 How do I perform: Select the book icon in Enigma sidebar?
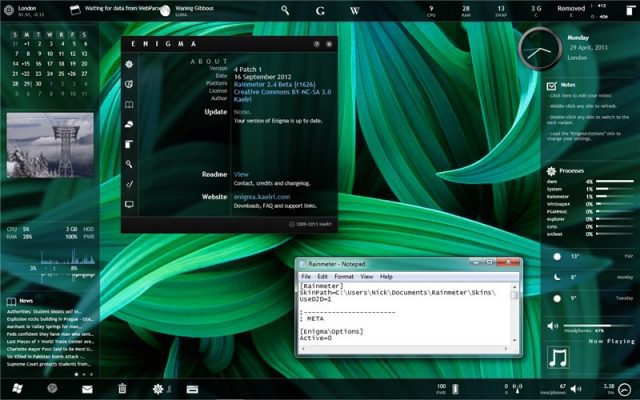[129, 104]
